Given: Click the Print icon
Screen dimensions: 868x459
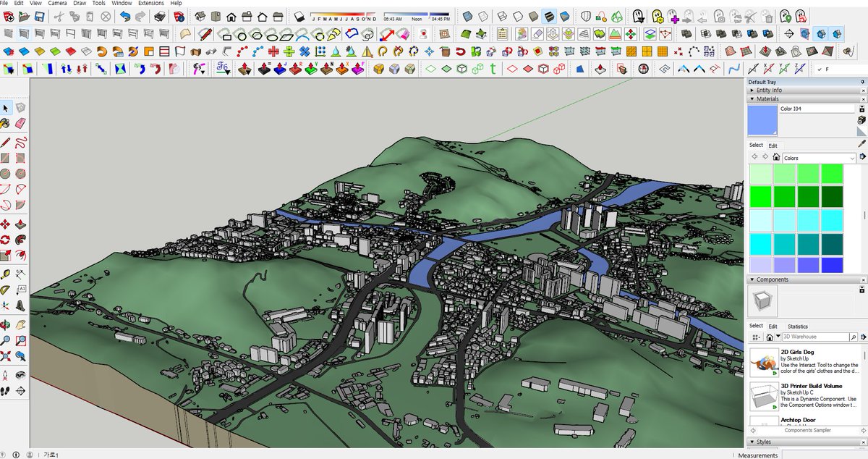Looking at the screenshot, I should point(159,16).
